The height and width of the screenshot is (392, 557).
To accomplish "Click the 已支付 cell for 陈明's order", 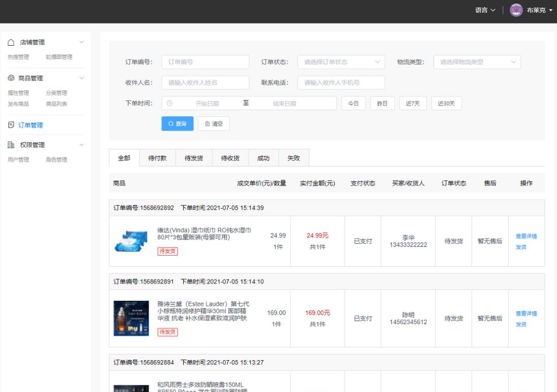I will 363,319.
